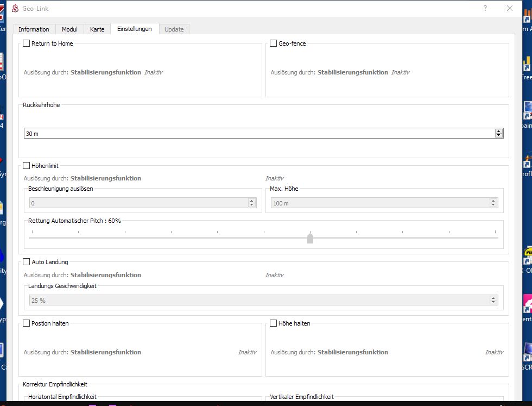The image size is (532, 406).
Task: Open the Modul tab
Action: tap(69, 29)
